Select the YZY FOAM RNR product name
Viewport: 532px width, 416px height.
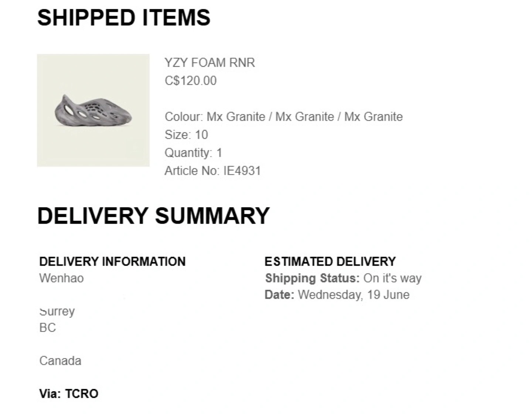pyautogui.click(x=209, y=62)
